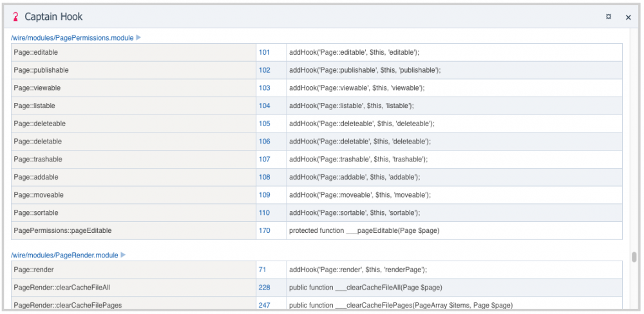The image size is (644, 314).
Task: Jump to line 228 for clearCacheFileAll
Action: tap(264, 288)
